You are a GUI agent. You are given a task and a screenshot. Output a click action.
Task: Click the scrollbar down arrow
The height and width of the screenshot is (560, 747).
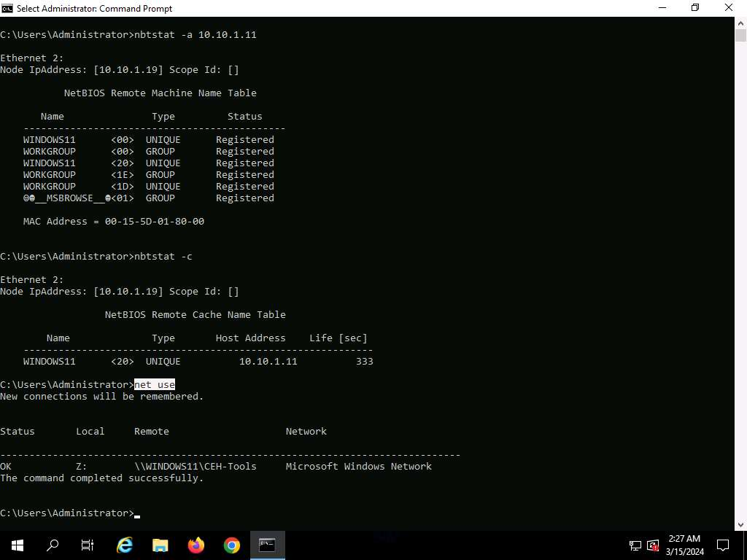point(740,524)
